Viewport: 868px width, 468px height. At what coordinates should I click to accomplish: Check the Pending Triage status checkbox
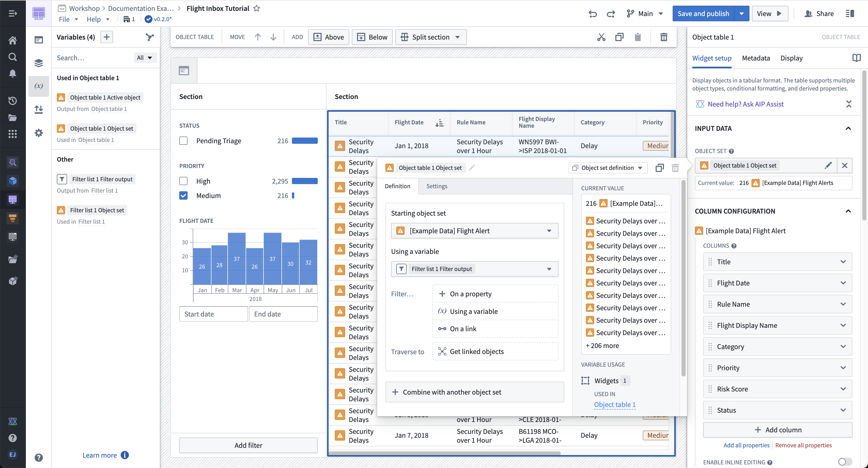[x=183, y=141]
